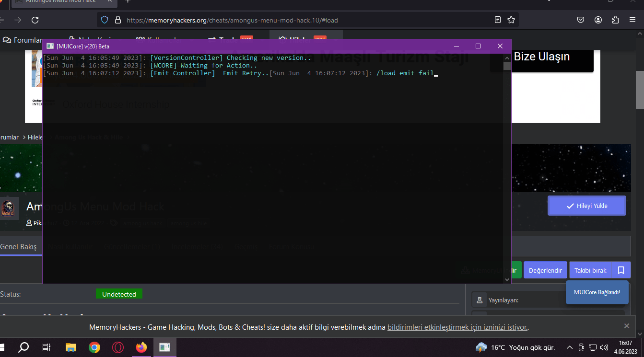Image resolution: width=644 pixels, height=357 pixels.
Task: Open the Windows Start menu
Action: click(2, 347)
